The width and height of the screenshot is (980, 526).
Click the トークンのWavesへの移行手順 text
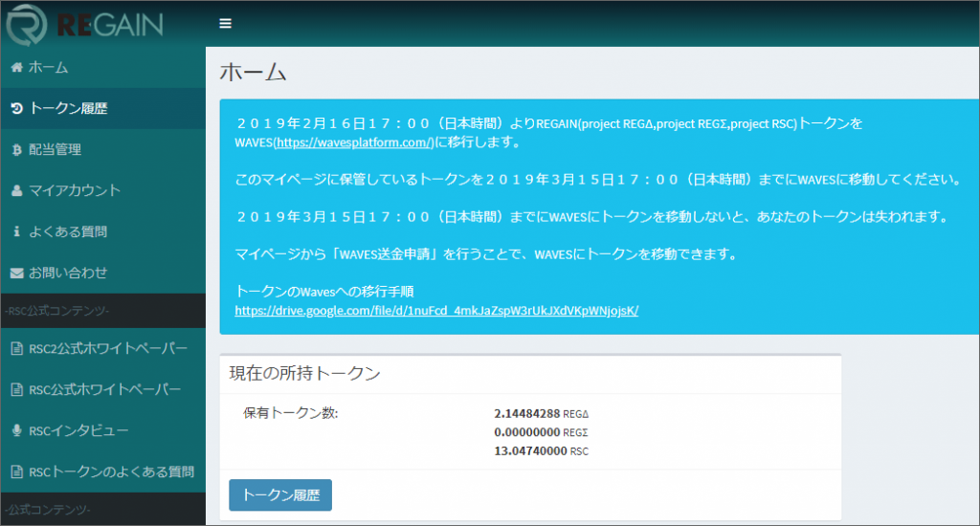point(324,292)
